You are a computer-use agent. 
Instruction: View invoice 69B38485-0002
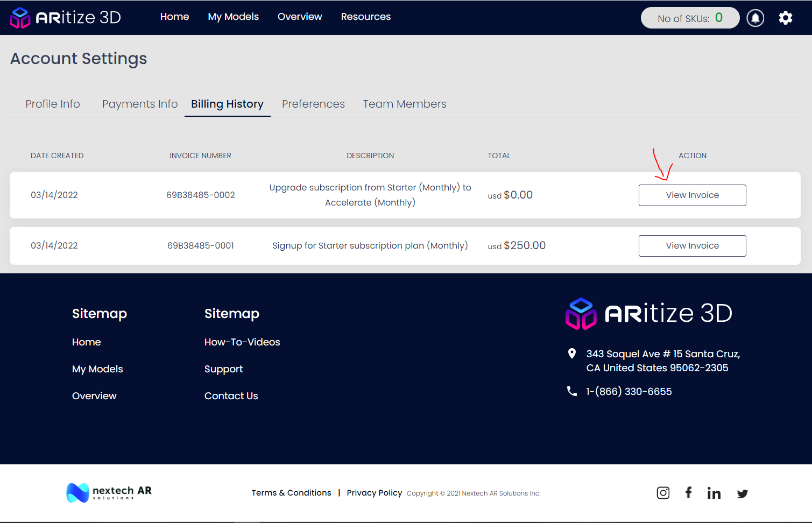pos(692,195)
